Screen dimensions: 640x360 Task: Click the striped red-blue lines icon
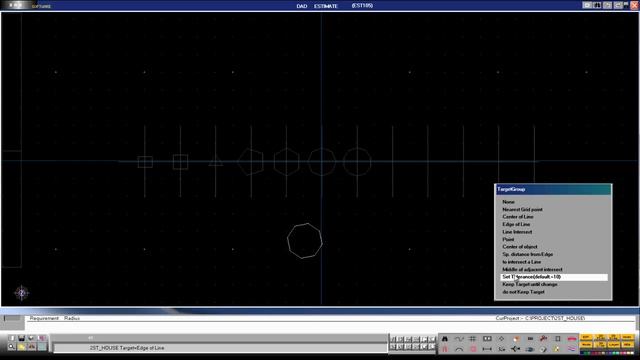pos(572,349)
